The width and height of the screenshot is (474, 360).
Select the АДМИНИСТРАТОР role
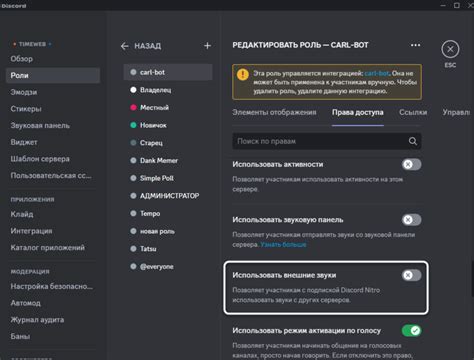click(x=168, y=196)
